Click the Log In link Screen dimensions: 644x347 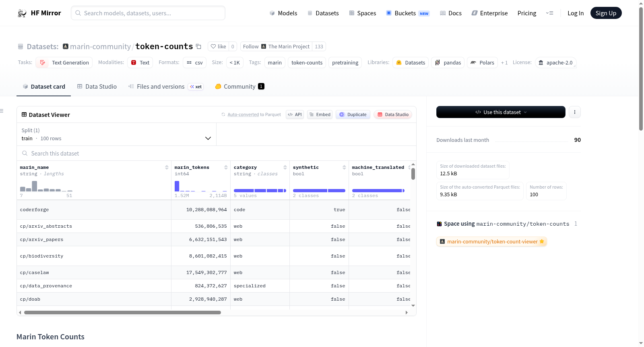576,13
